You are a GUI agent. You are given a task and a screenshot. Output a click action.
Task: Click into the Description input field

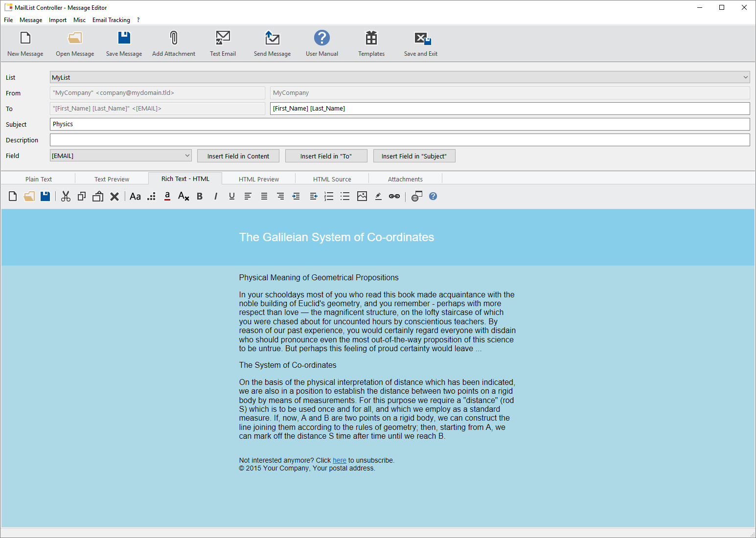pos(399,140)
